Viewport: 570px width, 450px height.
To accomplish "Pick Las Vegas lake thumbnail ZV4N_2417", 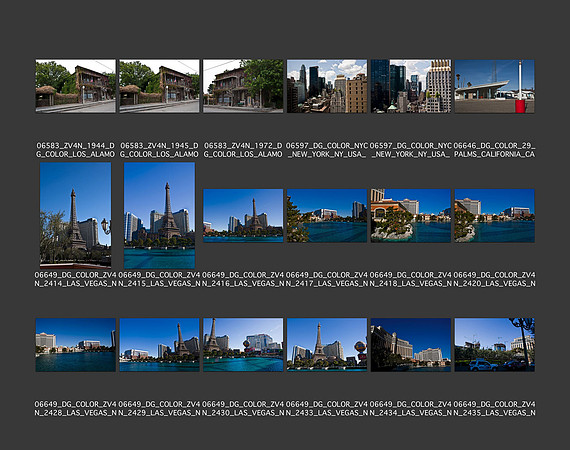I will 327,216.
